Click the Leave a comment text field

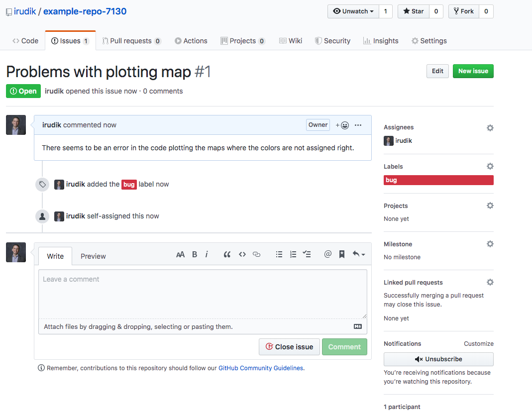[x=203, y=294]
